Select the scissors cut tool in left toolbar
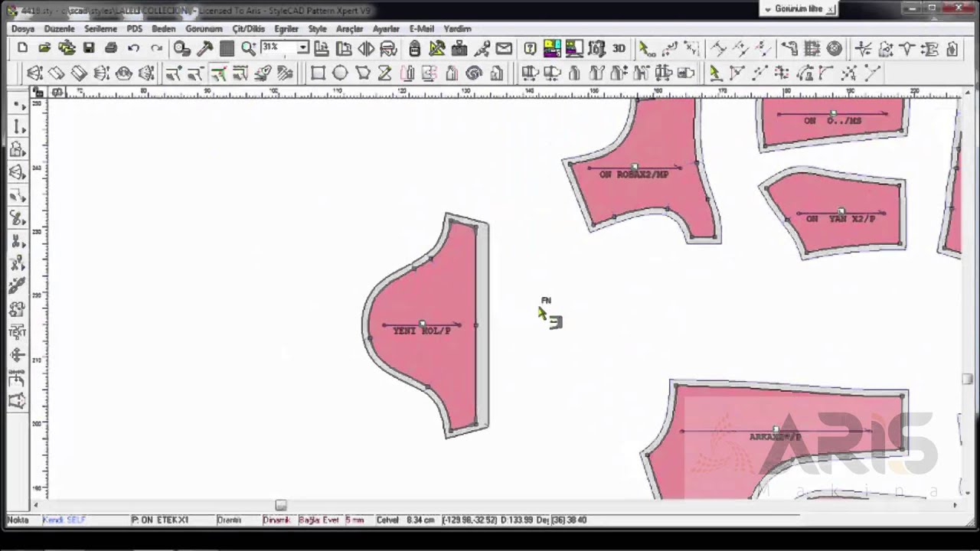The image size is (980, 551). [17, 241]
